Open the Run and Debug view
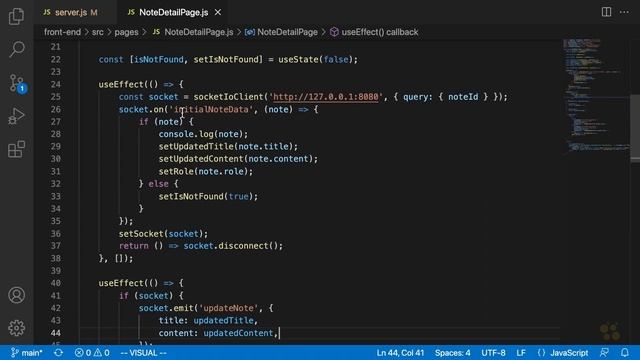 [16, 116]
